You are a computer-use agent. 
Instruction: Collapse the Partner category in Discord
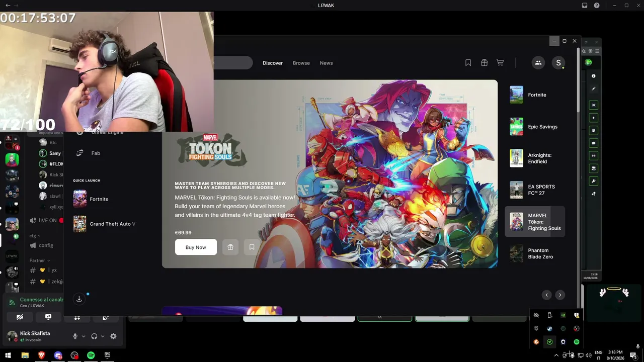[40, 260]
